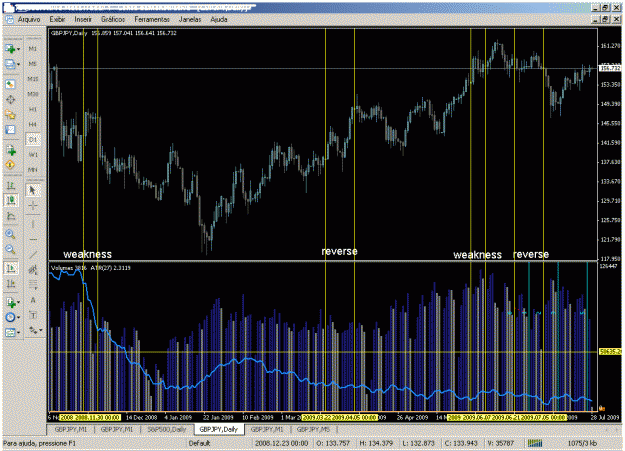Switch to the MN timeframe
The width and height of the screenshot is (625, 451).
point(33,170)
